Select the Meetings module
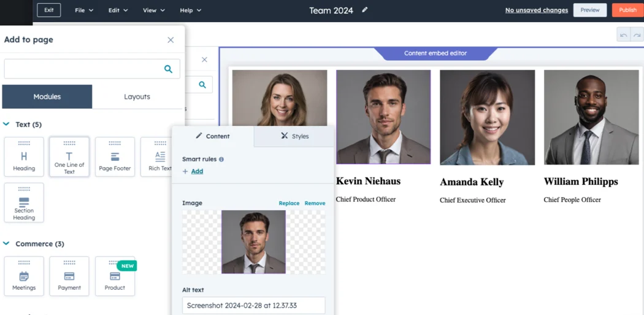Viewport: 644px width, 315px height. tap(24, 276)
